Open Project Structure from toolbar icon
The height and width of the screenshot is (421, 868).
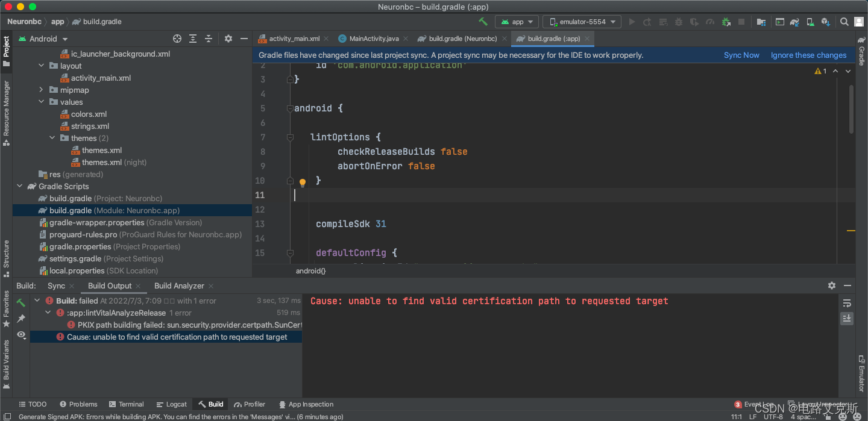point(761,22)
